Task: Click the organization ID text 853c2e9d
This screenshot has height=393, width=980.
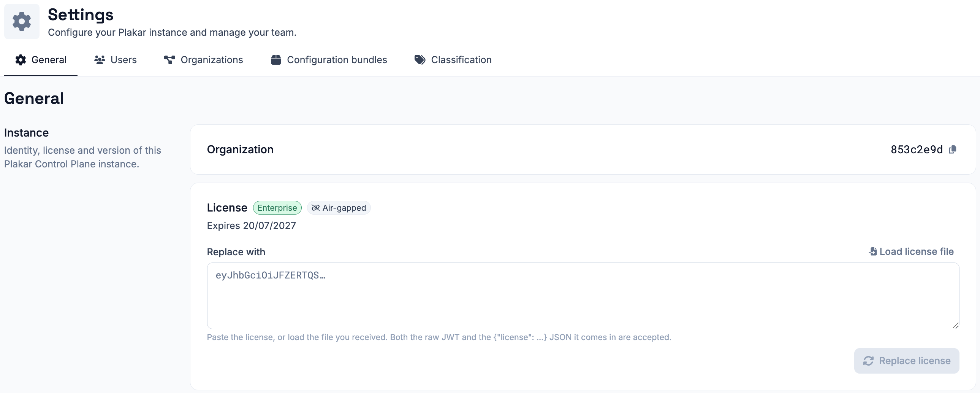Action: [917, 150]
